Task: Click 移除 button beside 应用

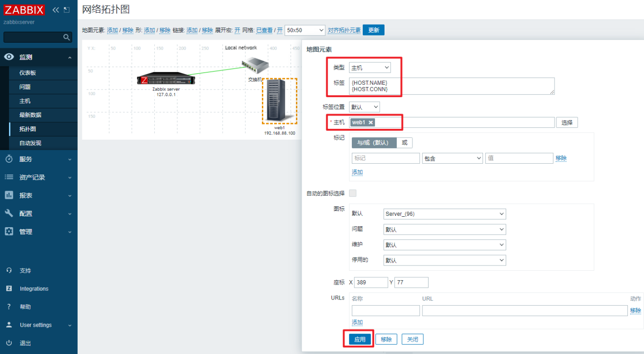Action: (x=386, y=339)
